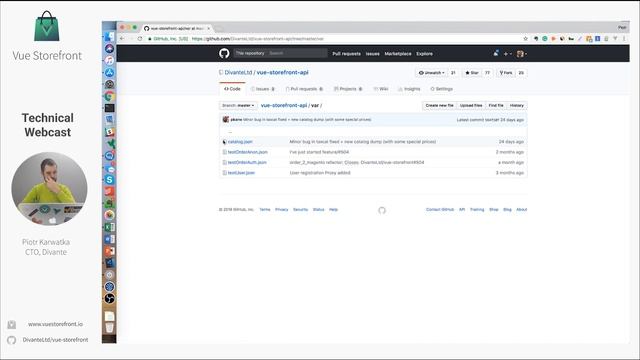The image size is (640, 360).
Task: Click the green extension icon in Chrome toolbar
Action: click(544, 38)
